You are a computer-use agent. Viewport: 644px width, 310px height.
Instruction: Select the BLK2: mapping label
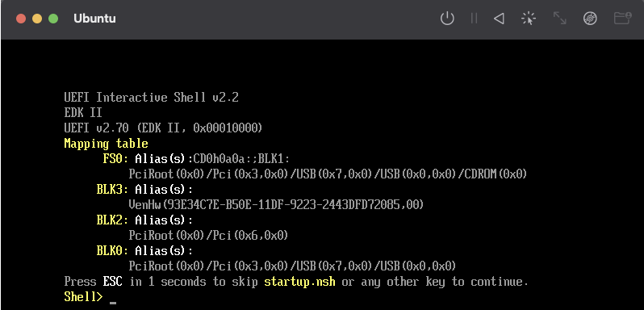[x=112, y=220]
